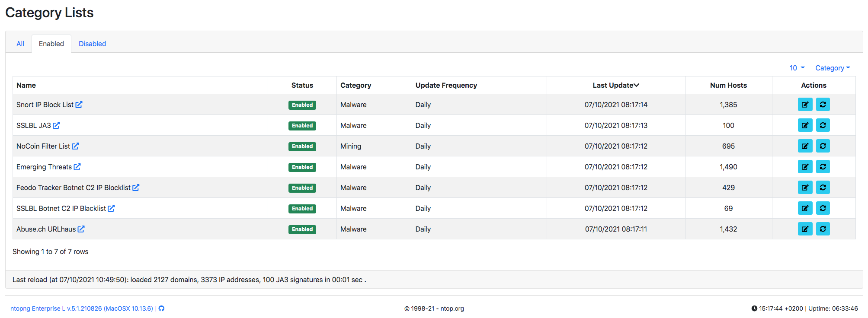Viewport: 868px width, 318px height.
Task: Expand the Category filter dropdown
Action: click(833, 68)
